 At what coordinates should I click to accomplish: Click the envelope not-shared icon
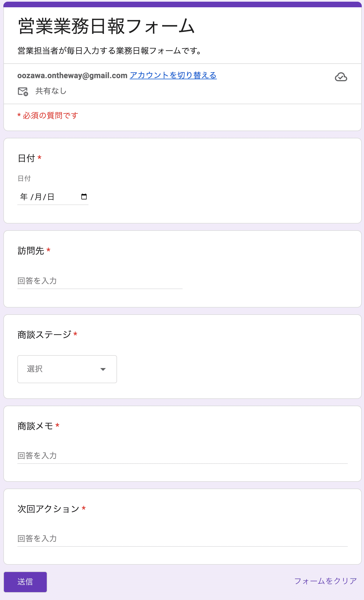point(23,91)
